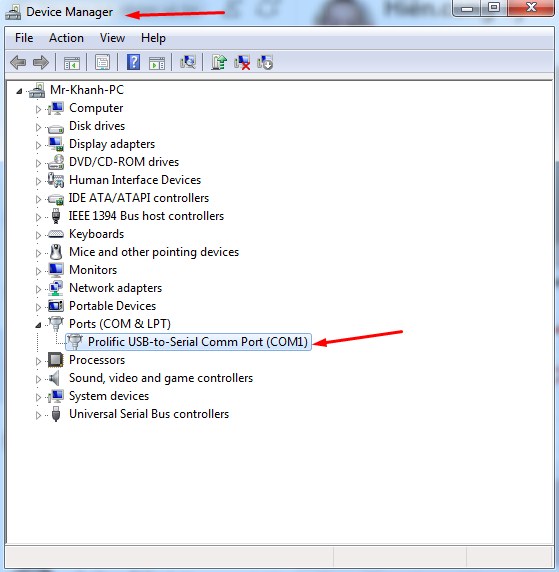Click the Back arrow toolbar icon
This screenshot has width=559, height=572.
18,63
